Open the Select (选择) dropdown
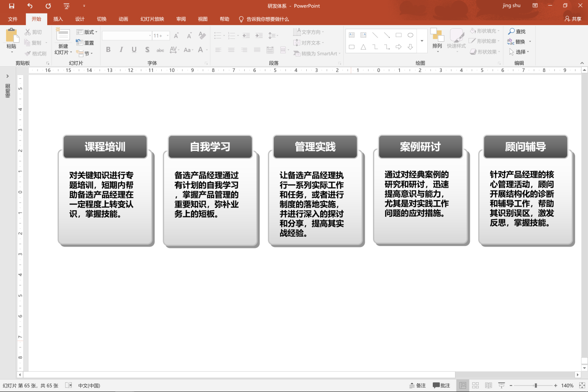The height and width of the screenshot is (392, 588). 519,52
